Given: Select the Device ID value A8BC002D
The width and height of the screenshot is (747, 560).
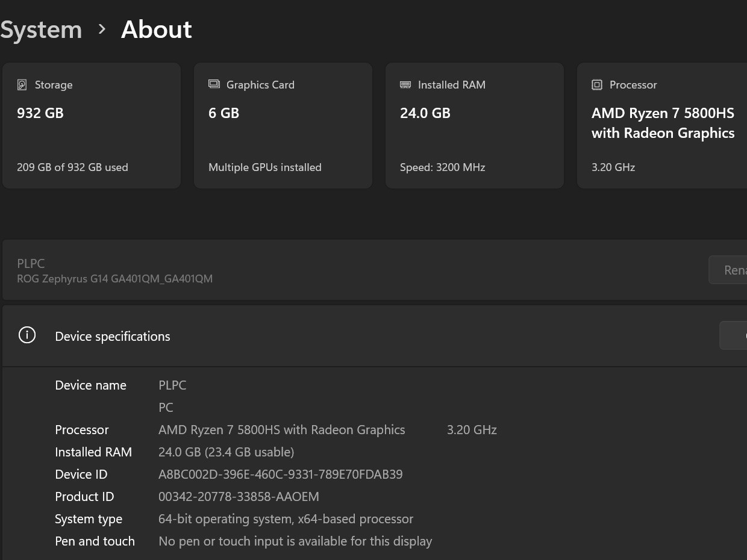Looking at the screenshot, I should 281,474.
